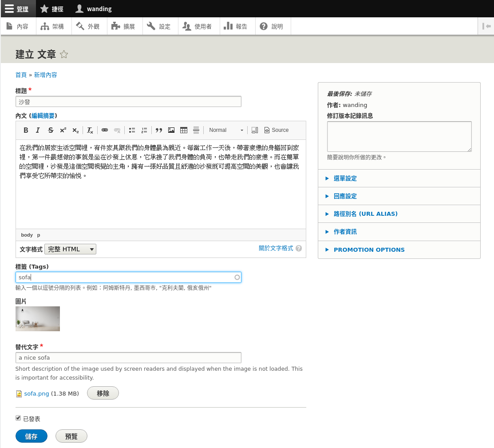
Task: Insert a bulleted list
Action: coord(132,130)
